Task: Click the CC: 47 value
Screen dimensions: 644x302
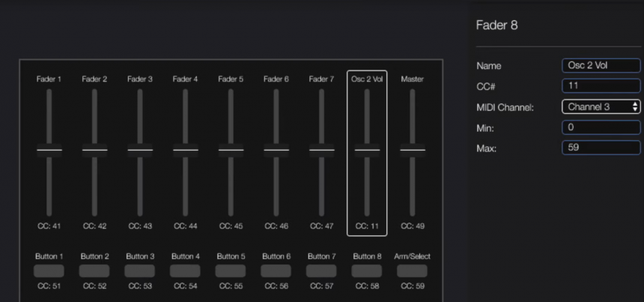Action: click(321, 226)
